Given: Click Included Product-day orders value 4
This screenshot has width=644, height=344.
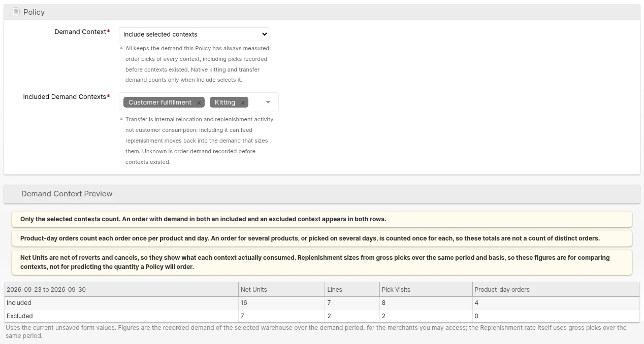Looking at the screenshot, I should [x=476, y=302].
